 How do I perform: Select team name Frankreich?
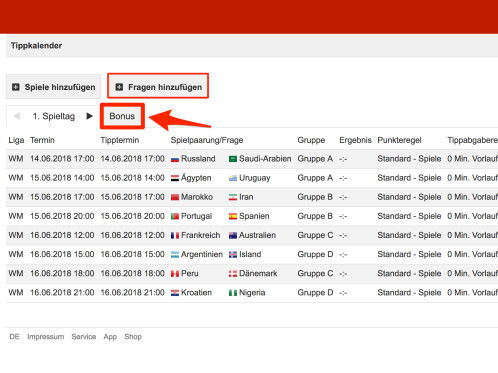pos(200,235)
